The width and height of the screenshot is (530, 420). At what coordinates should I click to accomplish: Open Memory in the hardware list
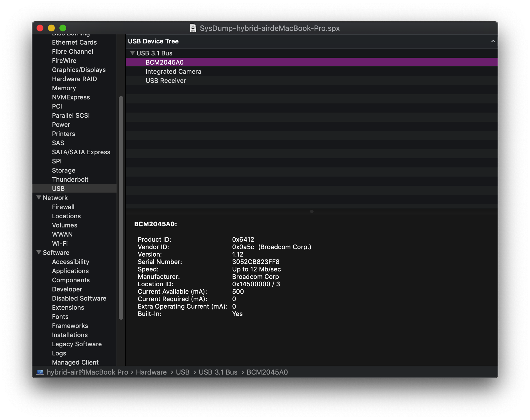64,88
